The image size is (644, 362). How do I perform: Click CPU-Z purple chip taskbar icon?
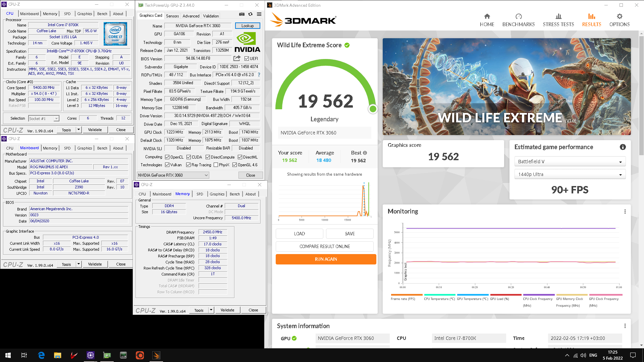tap(90, 355)
